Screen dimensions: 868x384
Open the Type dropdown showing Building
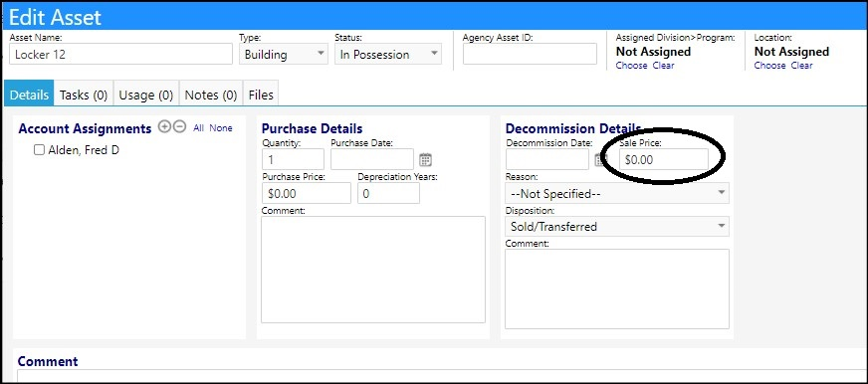coord(284,55)
